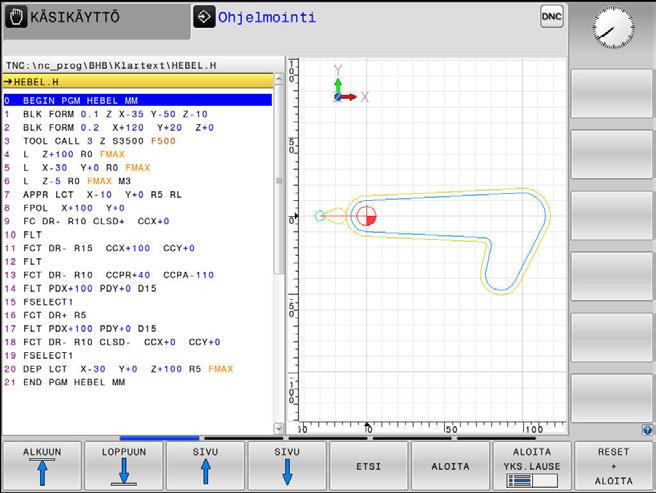Click the clock dial icon
Viewport: 656px width, 493px height.
click(x=612, y=28)
